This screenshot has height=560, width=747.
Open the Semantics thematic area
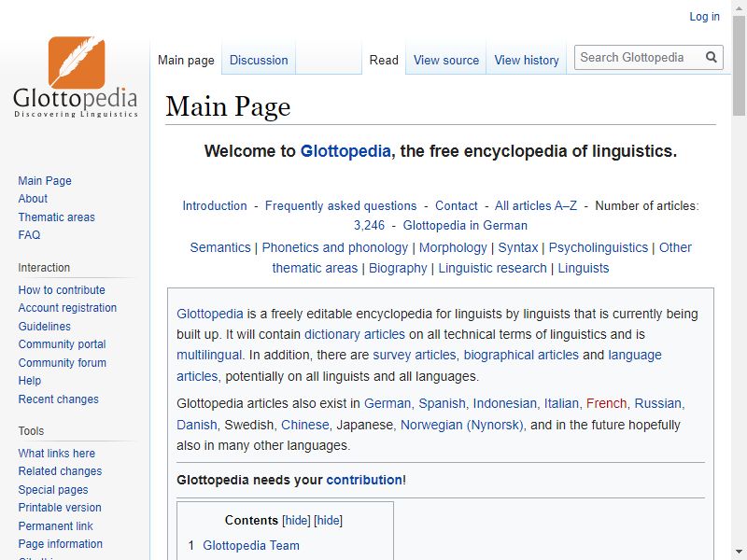click(x=220, y=247)
